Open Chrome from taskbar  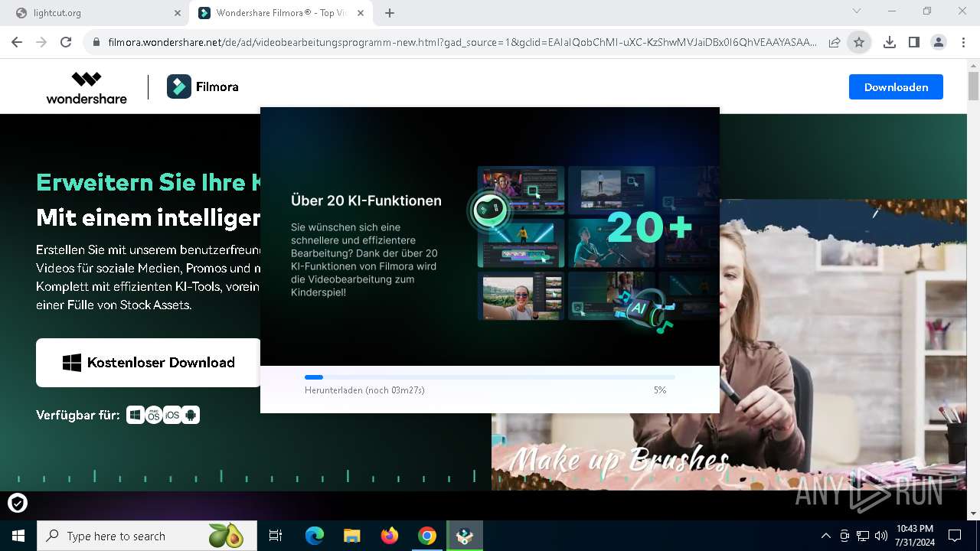click(x=427, y=536)
